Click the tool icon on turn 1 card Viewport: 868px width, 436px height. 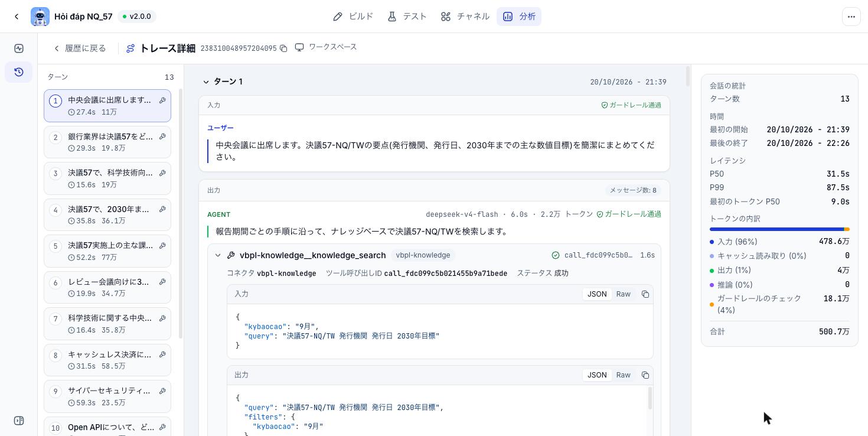tap(162, 100)
